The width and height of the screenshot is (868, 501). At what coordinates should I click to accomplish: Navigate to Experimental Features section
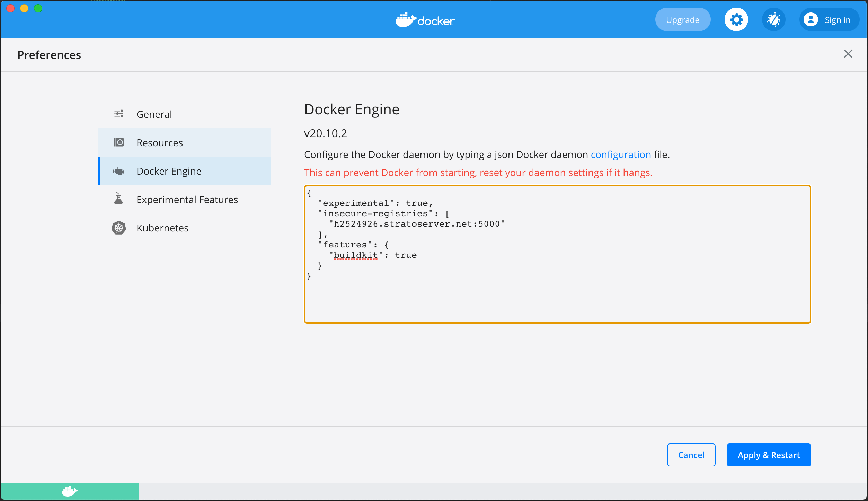187,199
